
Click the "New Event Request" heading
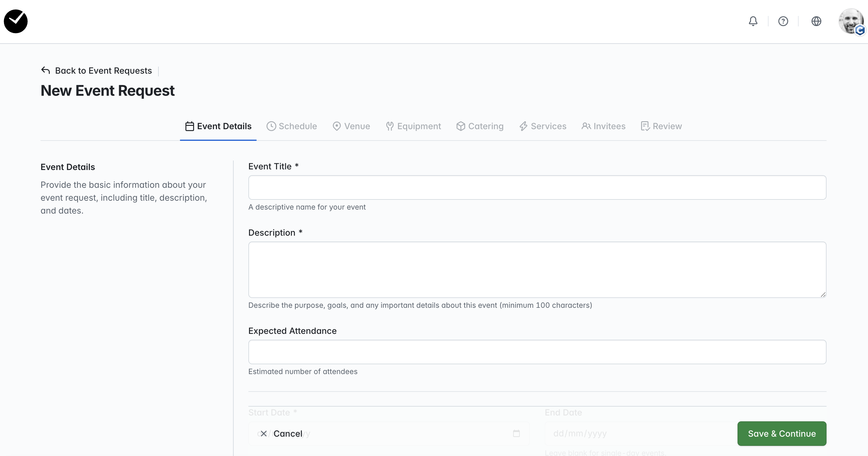[x=107, y=91]
